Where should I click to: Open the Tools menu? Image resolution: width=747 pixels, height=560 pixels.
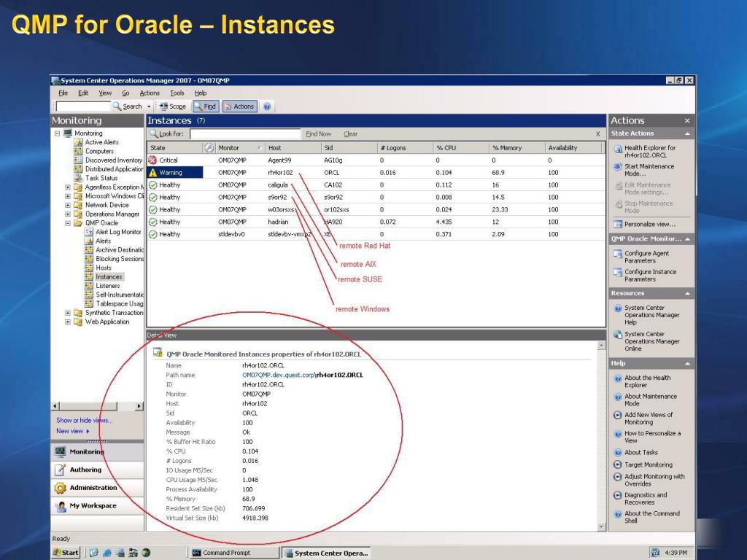pos(177,93)
